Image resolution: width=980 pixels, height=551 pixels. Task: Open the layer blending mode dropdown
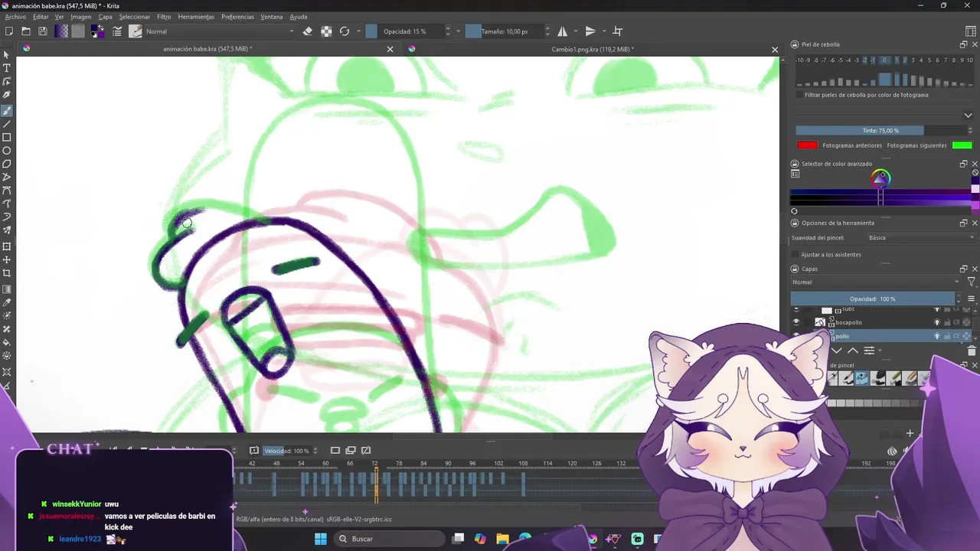click(x=876, y=282)
